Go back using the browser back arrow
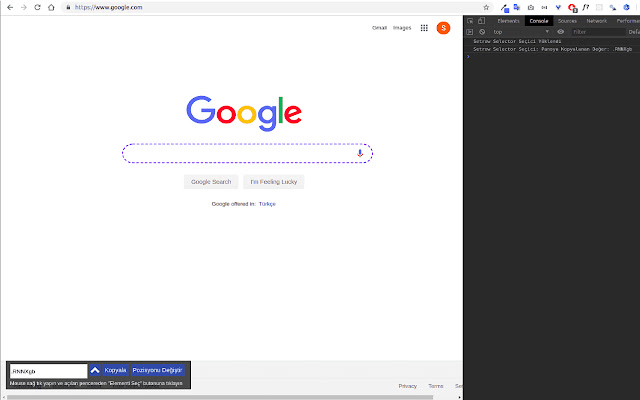Screen dimensions: 640x400 [10, 7]
